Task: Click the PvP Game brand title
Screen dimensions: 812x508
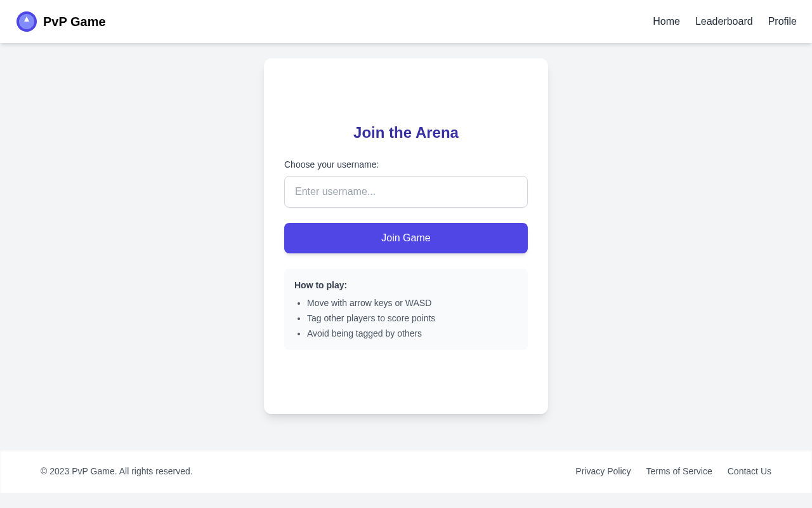Action: pyautogui.click(x=74, y=22)
